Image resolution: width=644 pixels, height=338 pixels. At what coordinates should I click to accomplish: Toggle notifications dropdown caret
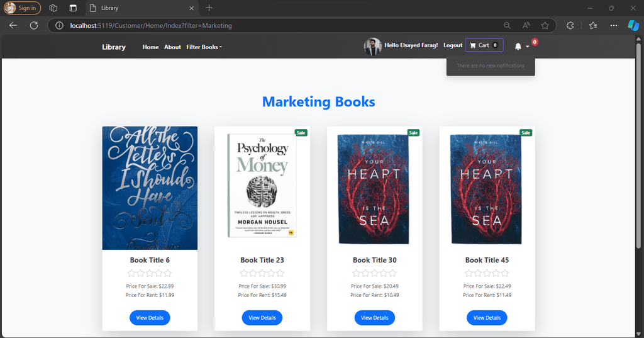click(528, 47)
